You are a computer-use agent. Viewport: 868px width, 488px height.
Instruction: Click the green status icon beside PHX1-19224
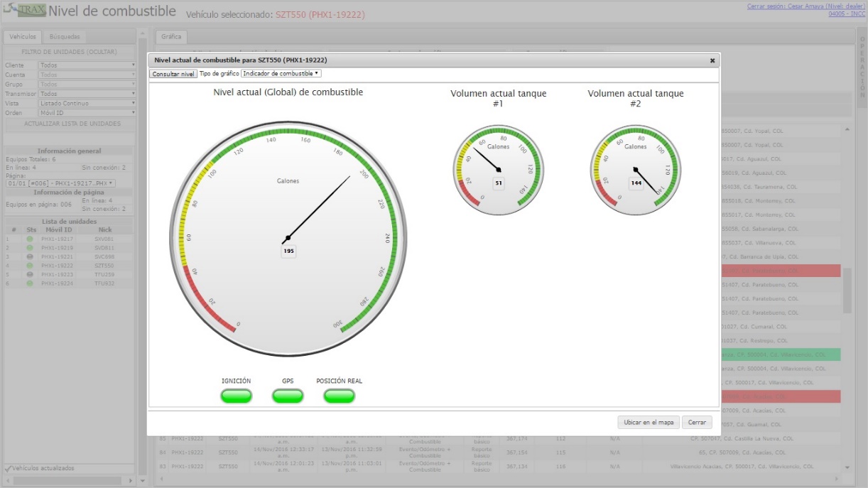30,283
